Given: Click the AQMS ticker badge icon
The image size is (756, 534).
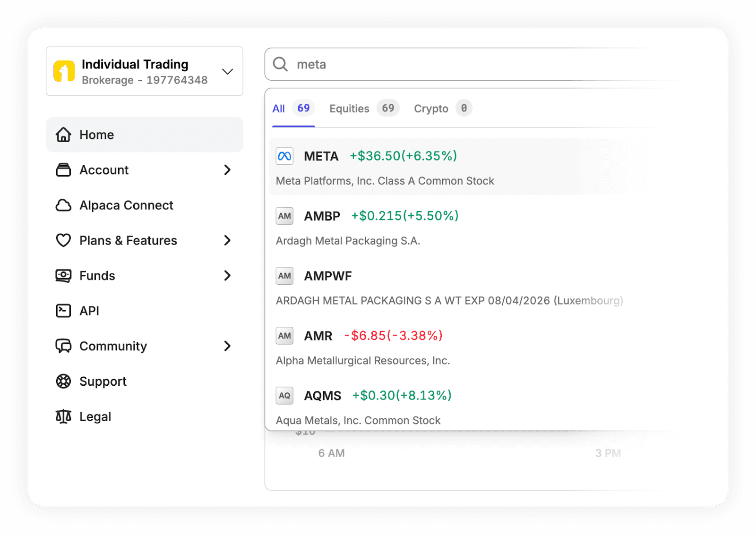Looking at the screenshot, I should [x=284, y=396].
